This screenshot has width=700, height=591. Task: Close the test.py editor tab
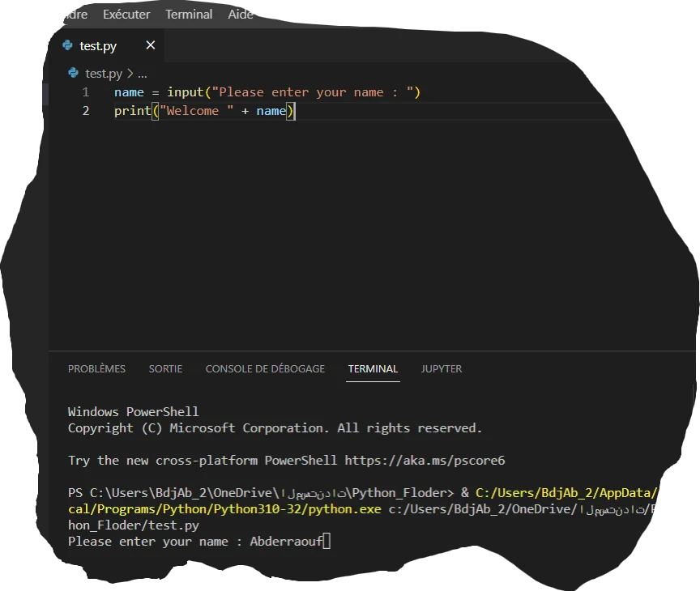151,45
